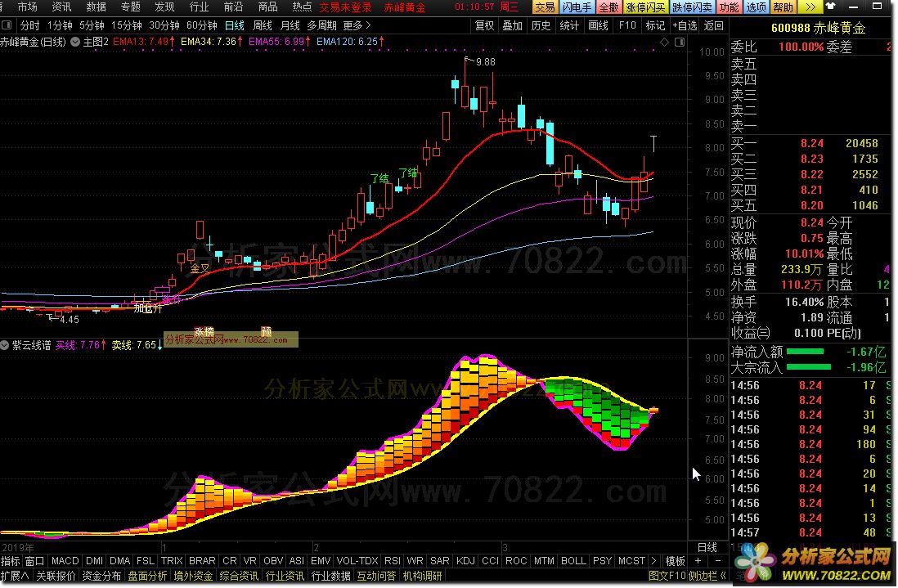
Task: Expand 紫云线谱 indicator dropdown arrow
Action: (x=7, y=345)
